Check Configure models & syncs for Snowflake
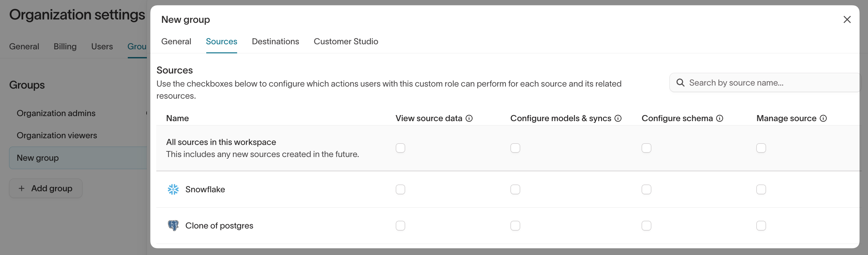 [515, 190]
